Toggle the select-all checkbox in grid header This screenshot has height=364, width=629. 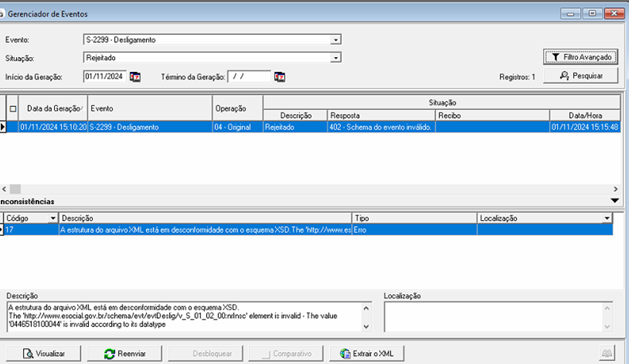click(x=13, y=108)
